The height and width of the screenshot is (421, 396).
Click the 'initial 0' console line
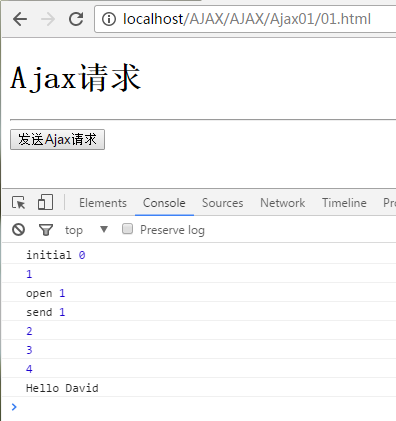pyautogui.click(x=199, y=255)
